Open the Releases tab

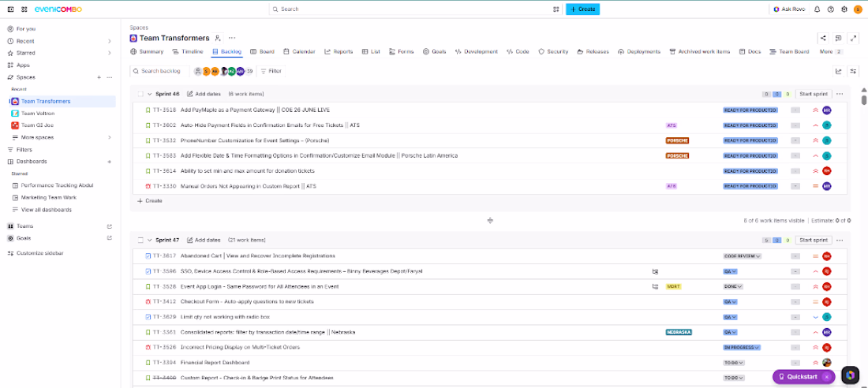pos(593,51)
